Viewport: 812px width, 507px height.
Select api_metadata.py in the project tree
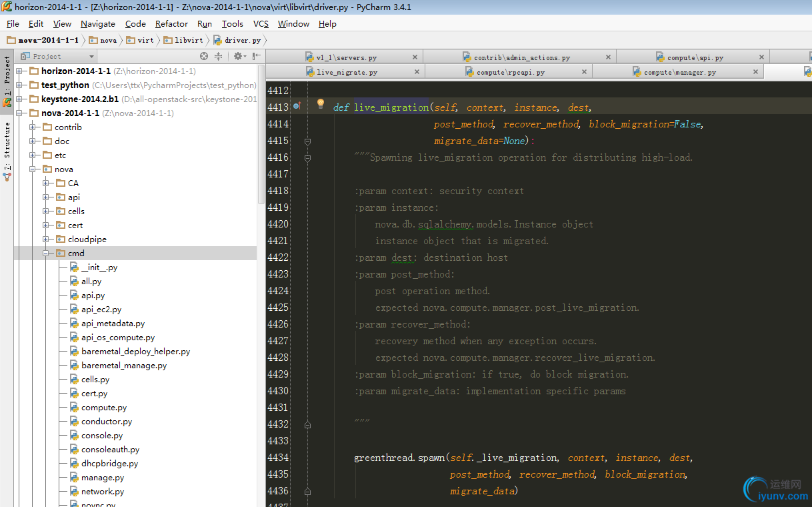point(113,324)
